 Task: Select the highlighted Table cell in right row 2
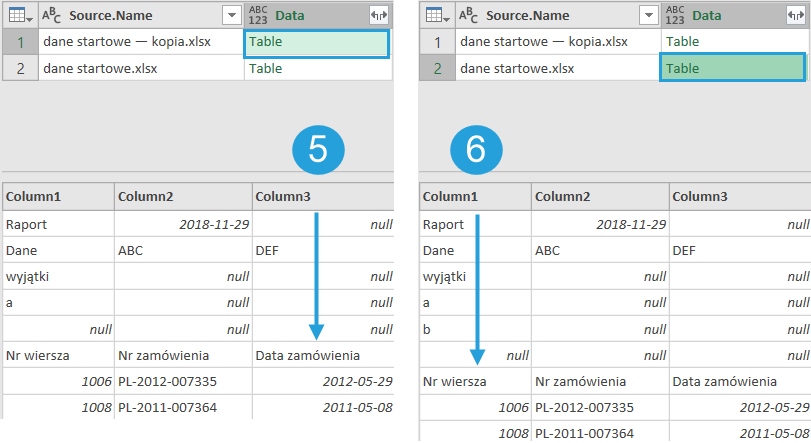(x=733, y=68)
